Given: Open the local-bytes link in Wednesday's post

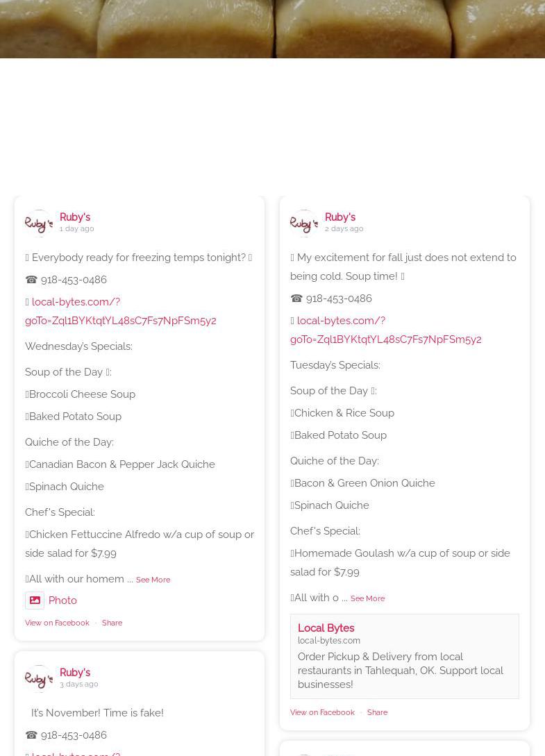Looking at the screenshot, I should click(x=120, y=312).
